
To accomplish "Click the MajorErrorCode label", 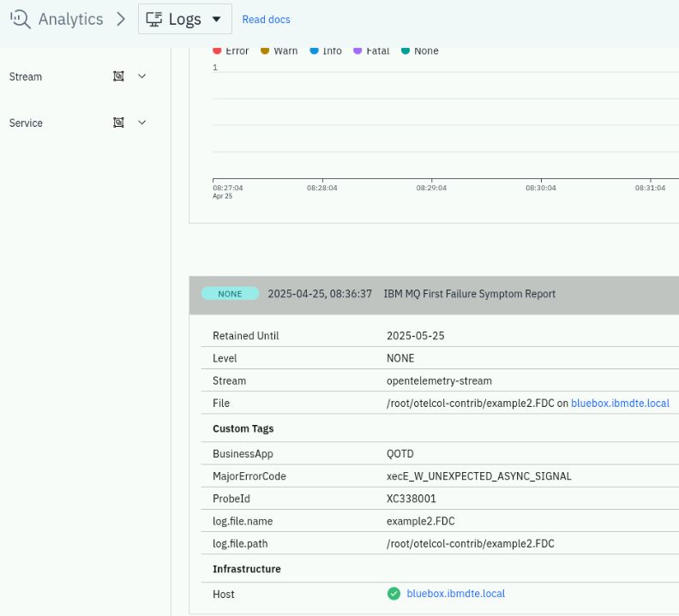I will tap(249, 476).
